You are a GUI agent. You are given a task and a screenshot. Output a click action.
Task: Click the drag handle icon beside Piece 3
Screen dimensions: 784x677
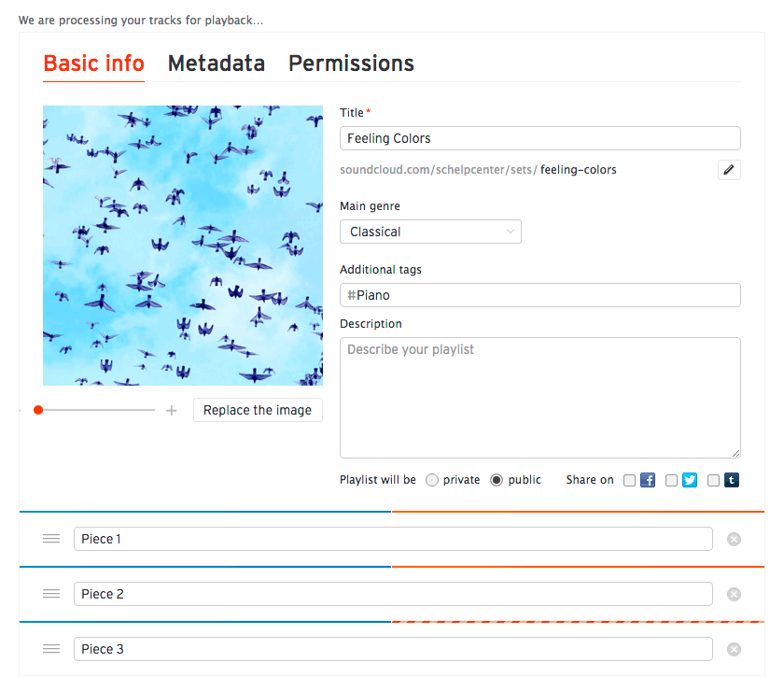pos(51,648)
